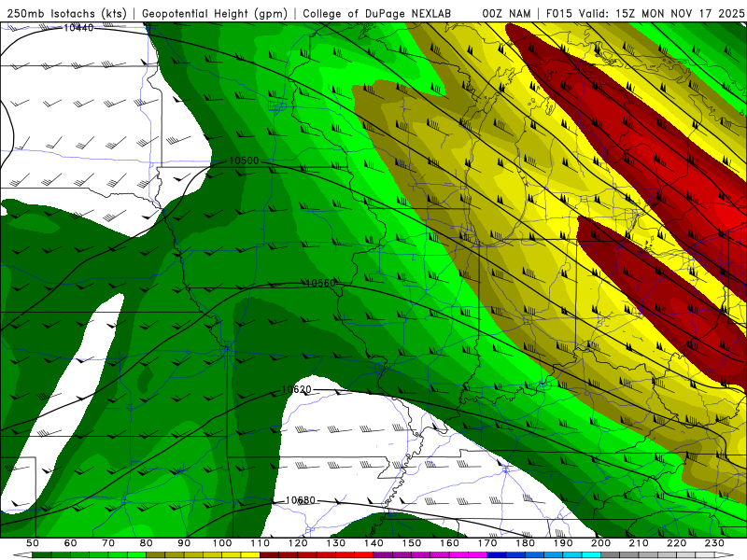The width and height of the screenshot is (747, 560).
Task: Click the 10500 height contour label
Action: point(244,161)
